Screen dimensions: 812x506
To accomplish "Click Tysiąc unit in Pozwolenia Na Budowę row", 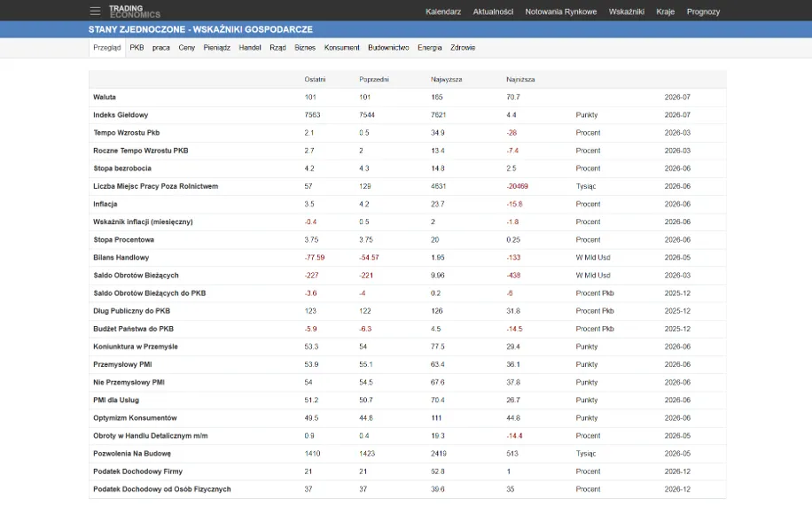I will pos(586,454).
